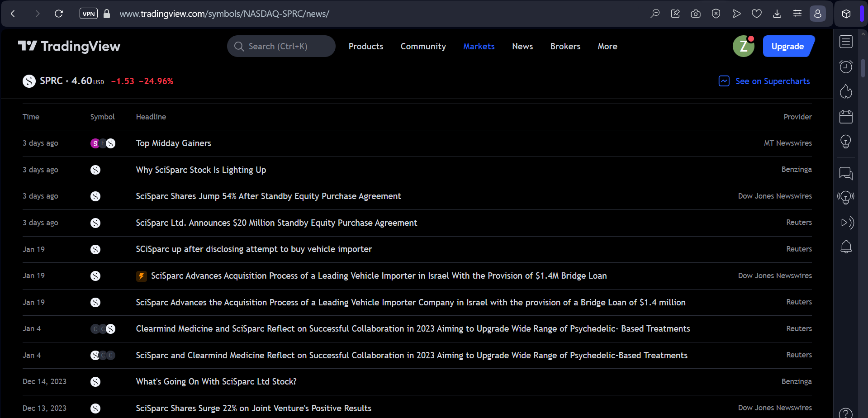Open SciSparc Shares Jump 54% headline
868x418 pixels.
(268, 196)
